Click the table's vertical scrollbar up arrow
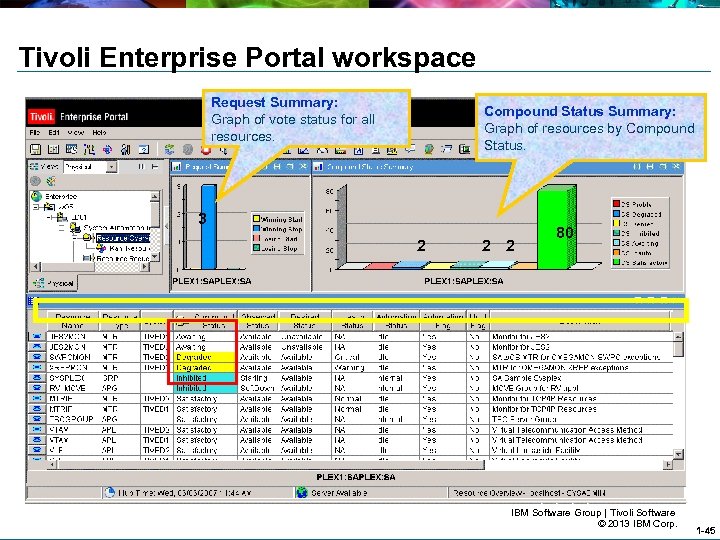This screenshot has height=540, width=720. [678, 337]
